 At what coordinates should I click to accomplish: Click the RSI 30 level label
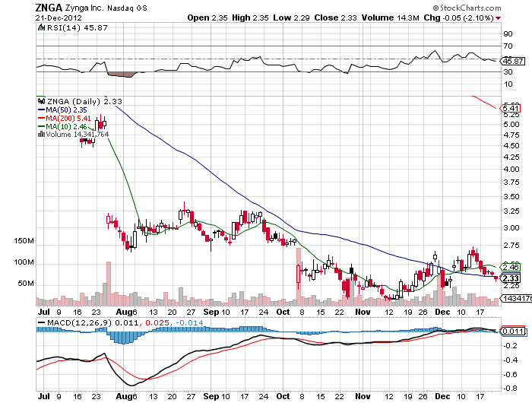pyautogui.click(x=508, y=71)
